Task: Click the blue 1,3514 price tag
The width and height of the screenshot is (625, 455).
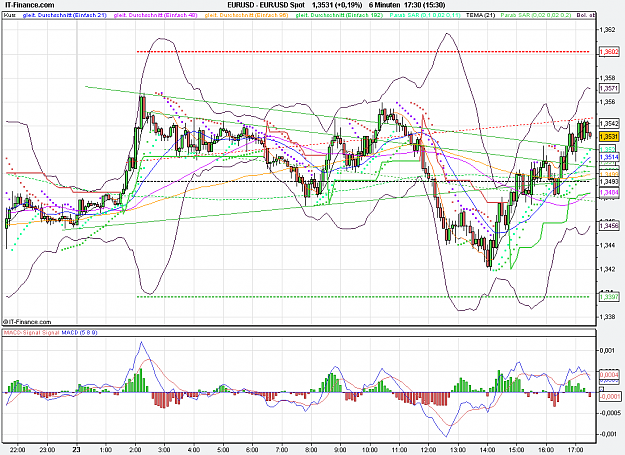Action: pos(609,157)
